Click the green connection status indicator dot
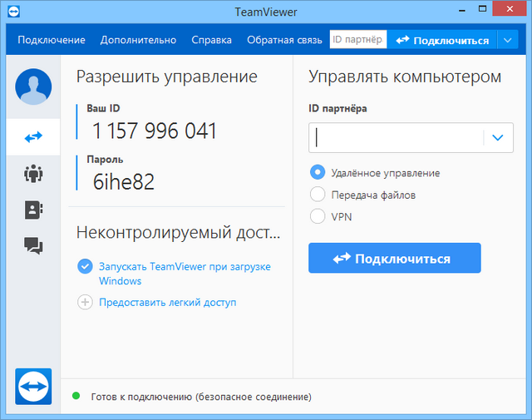 76,396
